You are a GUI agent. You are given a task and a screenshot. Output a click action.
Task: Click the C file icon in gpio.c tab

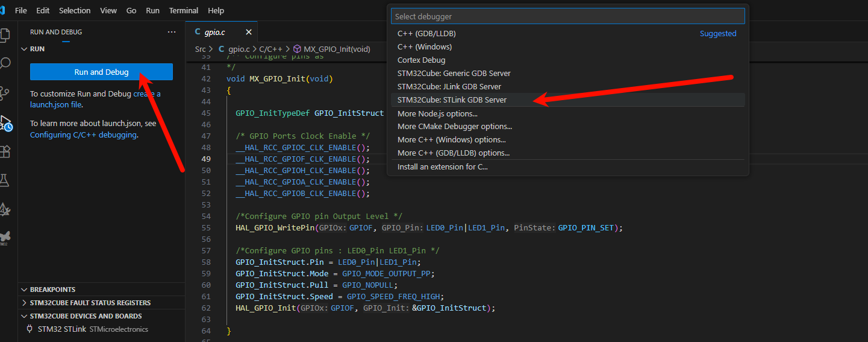198,33
